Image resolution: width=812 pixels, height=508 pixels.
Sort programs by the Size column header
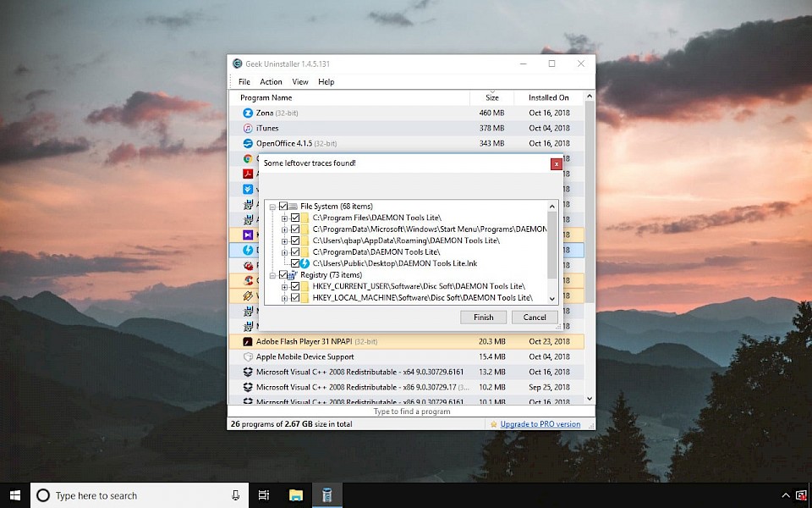492,97
